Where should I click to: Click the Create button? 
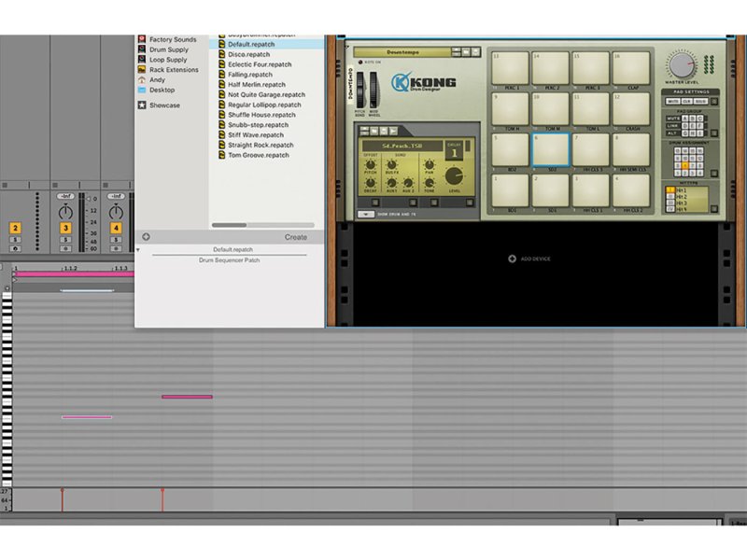pos(298,236)
